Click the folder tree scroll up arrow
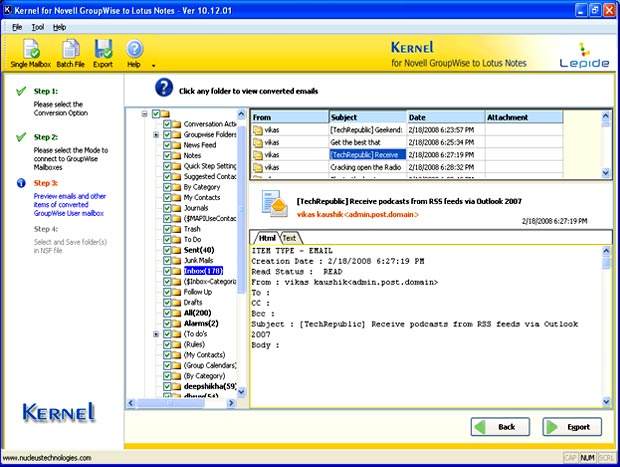 [x=241, y=114]
